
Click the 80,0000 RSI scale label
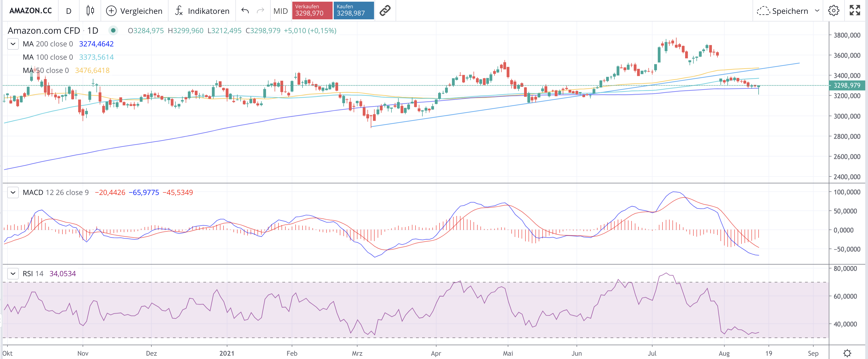(845, 268)
